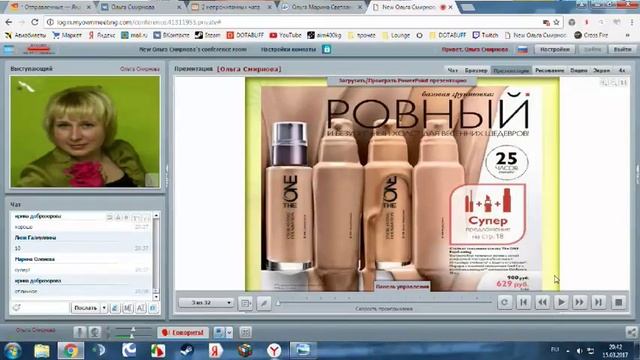Click the webcam icon in bottom bar
The width and height of the screenshot is (640, 360).
coord(95,333)
